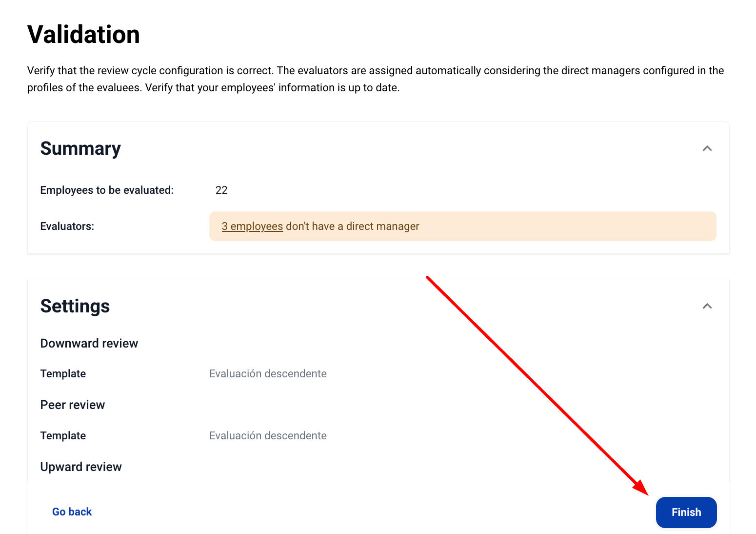
Task: Click the Finish button
Action: point(686,512)
